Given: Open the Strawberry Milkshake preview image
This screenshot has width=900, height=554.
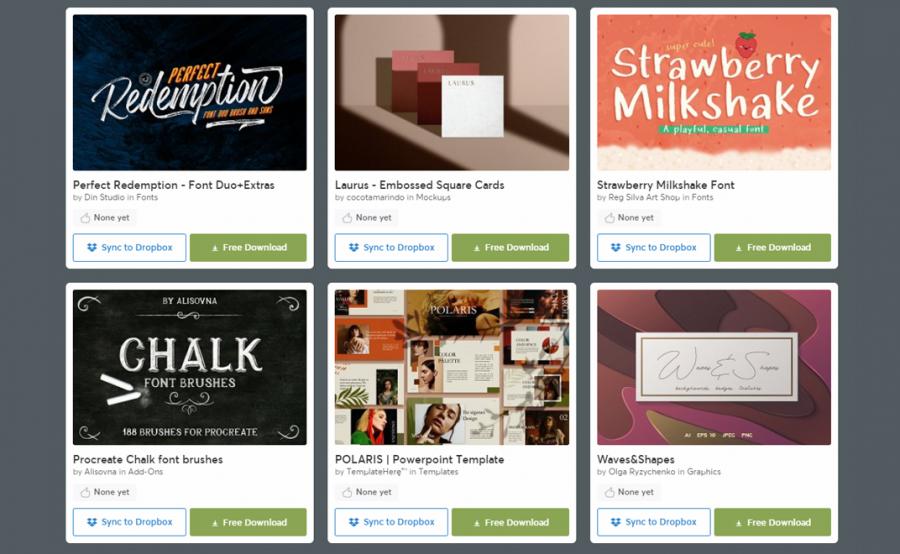Looking at the screenshot, I should pyautogui.click(x=714, y=92).
